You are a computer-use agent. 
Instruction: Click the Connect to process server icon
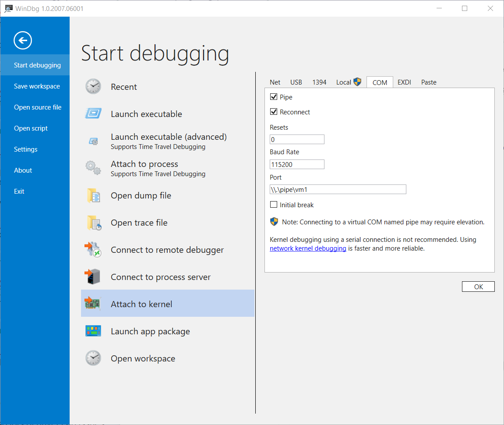tap(92, 276)
